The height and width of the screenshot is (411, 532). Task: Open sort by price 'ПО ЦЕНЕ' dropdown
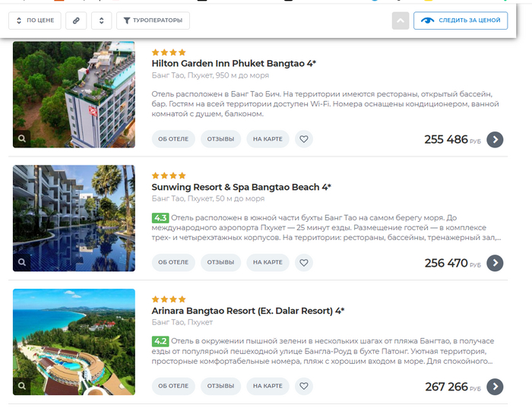point(35,21)
